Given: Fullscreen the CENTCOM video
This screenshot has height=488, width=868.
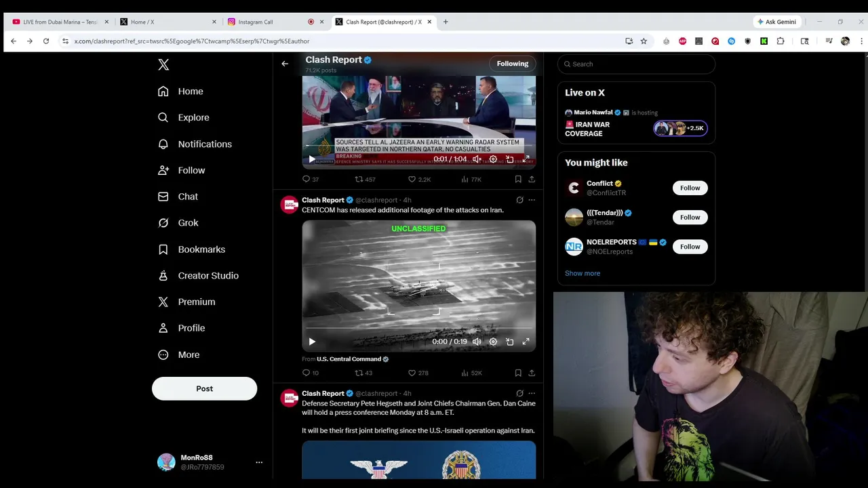Looking at the screenshot, I should pyautogui.click(x=526, y=342).
